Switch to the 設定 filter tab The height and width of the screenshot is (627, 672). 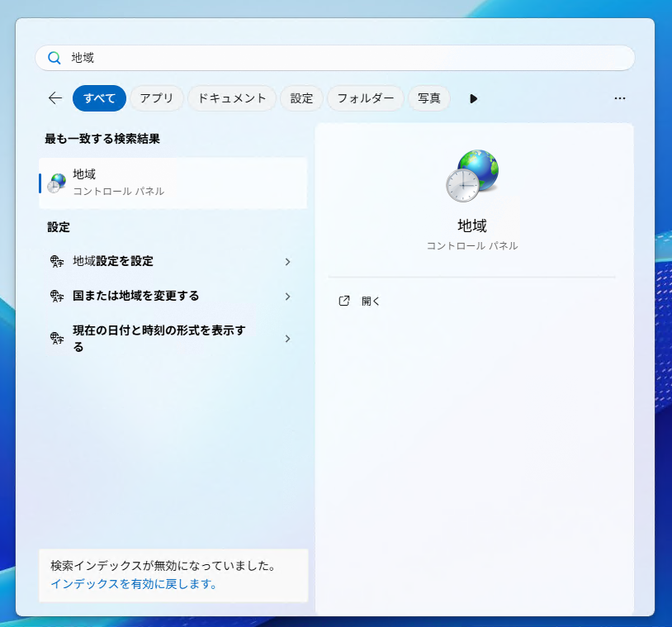[301, 97]
